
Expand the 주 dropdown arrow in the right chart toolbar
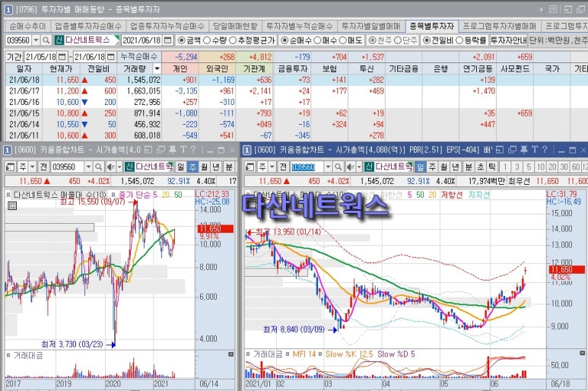pos(272,167)
